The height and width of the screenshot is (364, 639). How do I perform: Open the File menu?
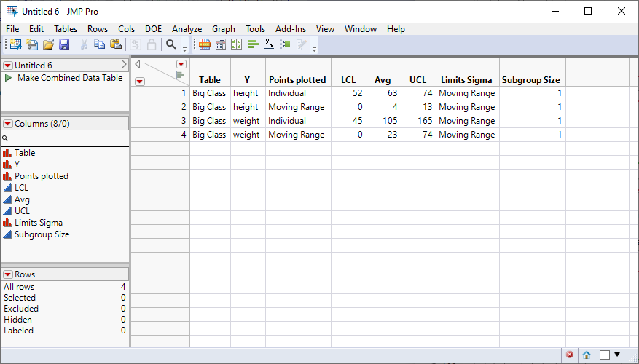[12, 29]
